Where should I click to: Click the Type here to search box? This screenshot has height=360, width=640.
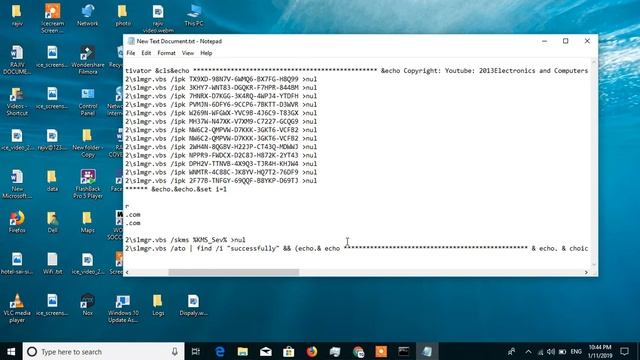click(104, 351)
